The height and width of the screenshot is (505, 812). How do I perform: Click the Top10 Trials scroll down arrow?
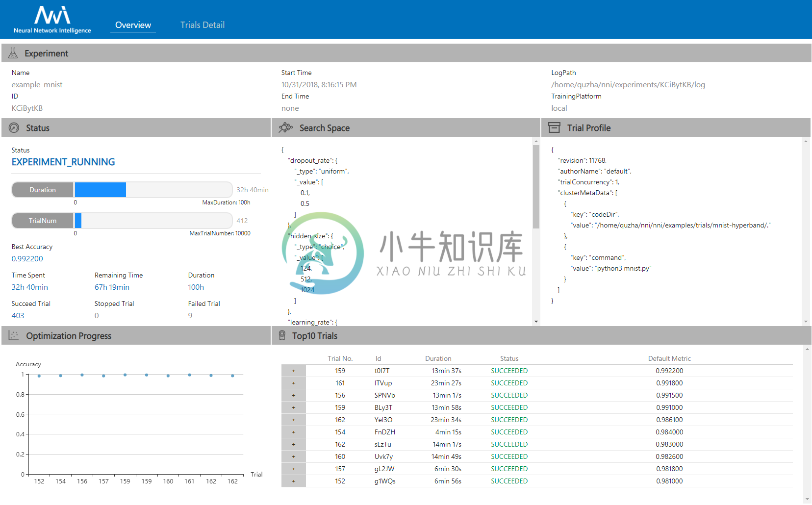[x=807, y=500]
